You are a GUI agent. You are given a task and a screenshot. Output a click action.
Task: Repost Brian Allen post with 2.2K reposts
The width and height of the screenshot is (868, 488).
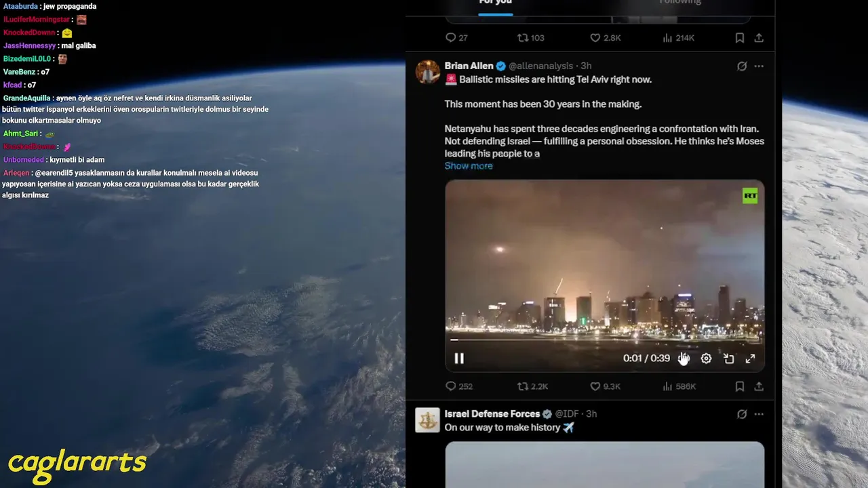[532, 386]
